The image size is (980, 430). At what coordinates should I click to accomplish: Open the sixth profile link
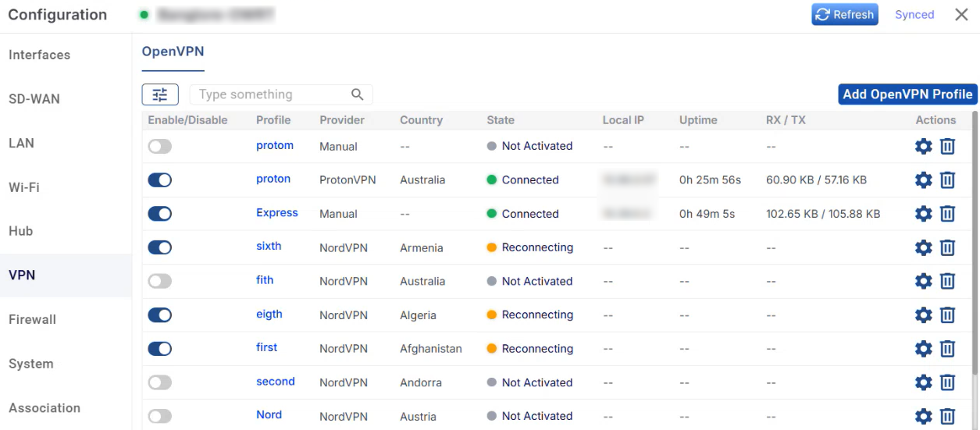pyautogui.click(x=269, y=246)
